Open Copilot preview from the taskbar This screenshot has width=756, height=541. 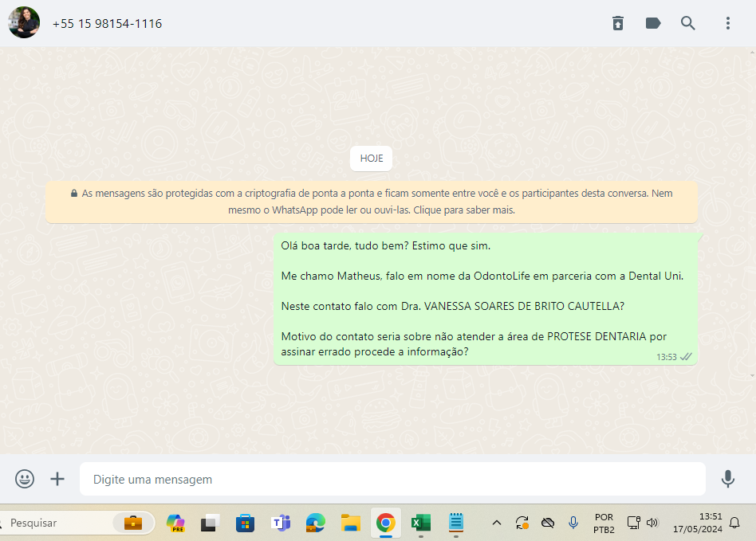(x=175, y=523)
